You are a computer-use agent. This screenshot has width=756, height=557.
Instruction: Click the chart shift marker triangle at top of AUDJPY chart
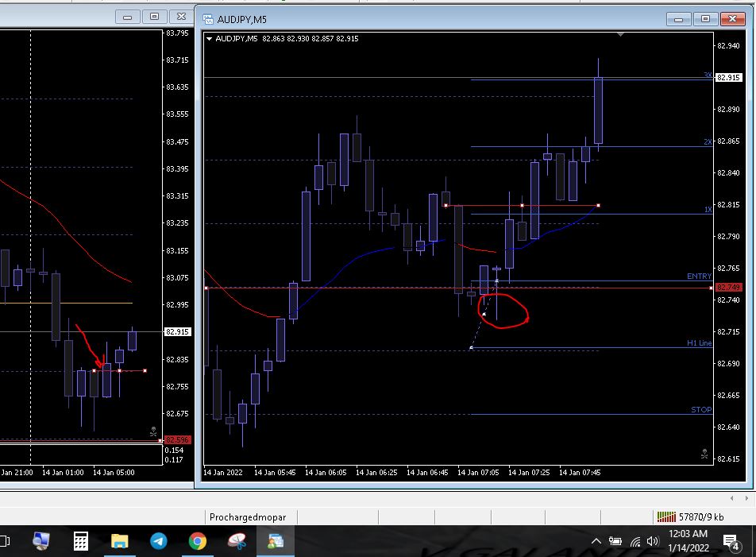coord(620,34)
